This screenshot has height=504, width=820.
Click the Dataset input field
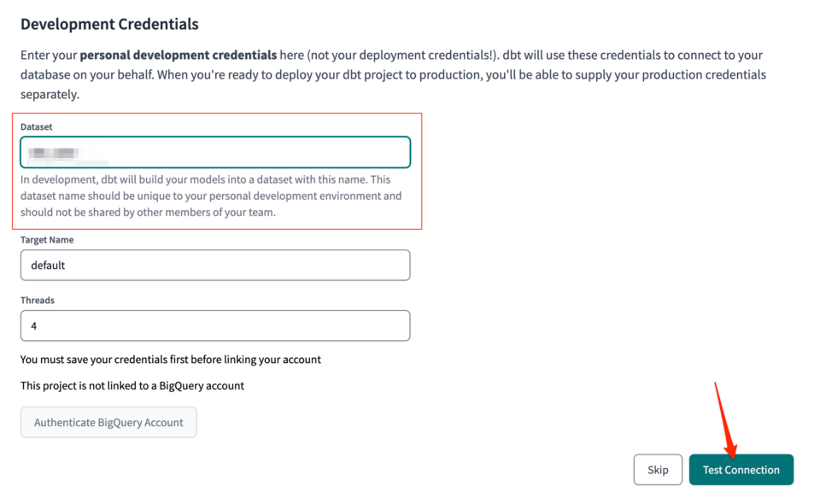(x=214, y=151)
